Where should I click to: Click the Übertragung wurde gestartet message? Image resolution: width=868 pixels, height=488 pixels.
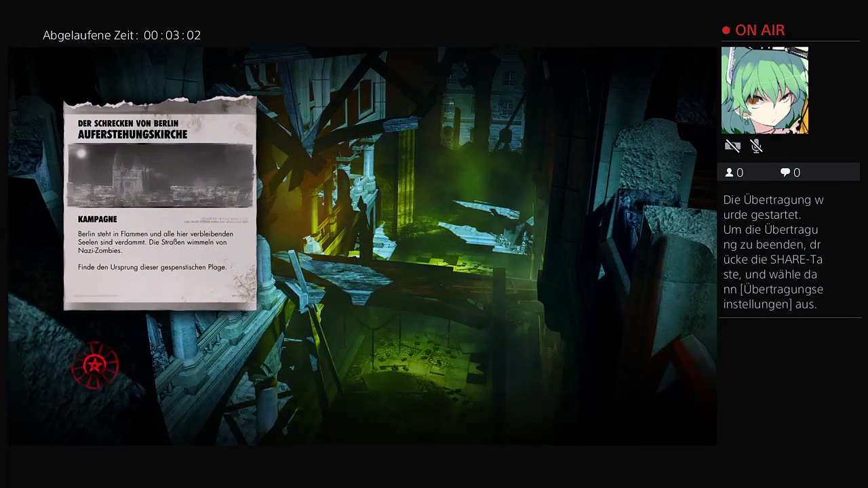point(773,207)
